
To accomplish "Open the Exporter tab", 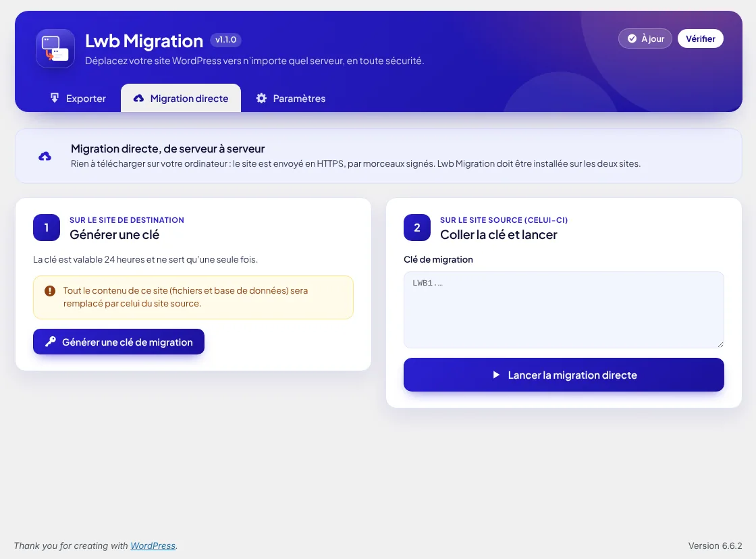I will pos(78,99).
